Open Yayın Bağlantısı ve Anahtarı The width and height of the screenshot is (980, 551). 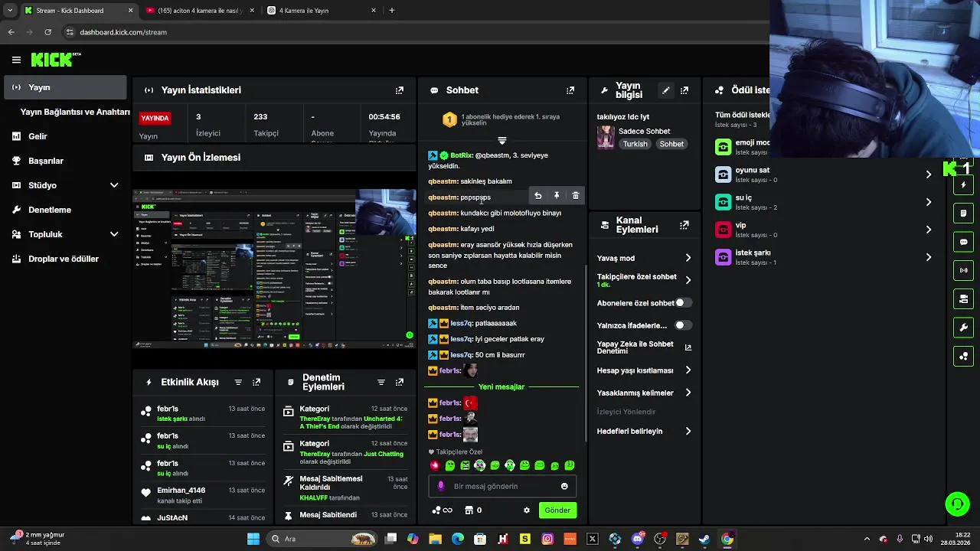75,112
